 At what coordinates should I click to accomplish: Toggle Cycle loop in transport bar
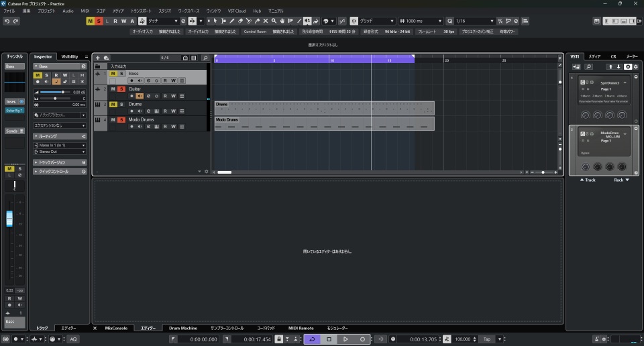tap(312, 339)
